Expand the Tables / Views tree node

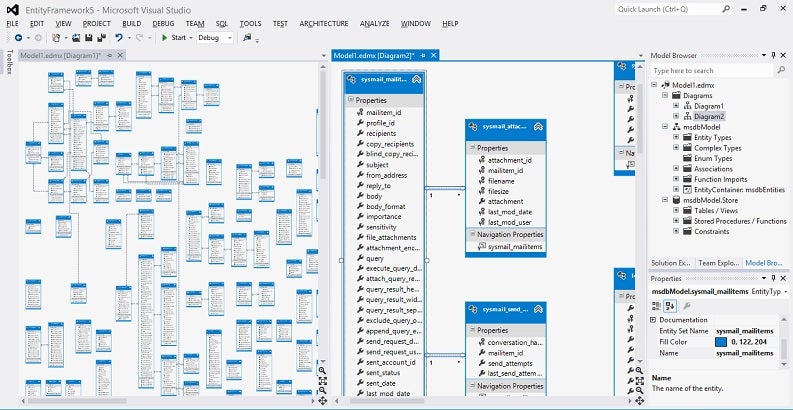pos(676,210)
